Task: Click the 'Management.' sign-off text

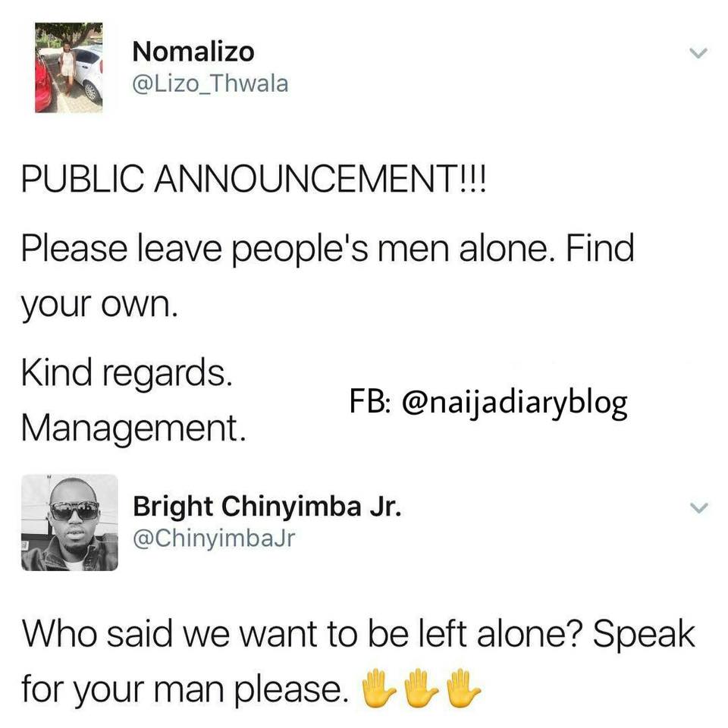Action: pyautogui.click(x=133, y=428)
